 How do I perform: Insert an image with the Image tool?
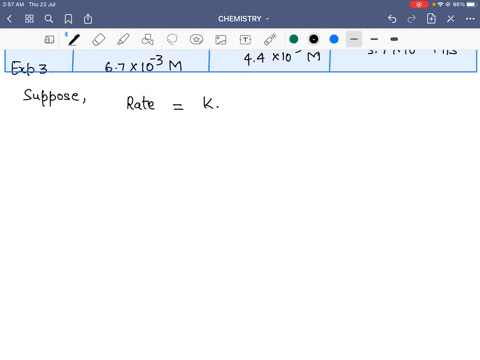tap(221, 40)
